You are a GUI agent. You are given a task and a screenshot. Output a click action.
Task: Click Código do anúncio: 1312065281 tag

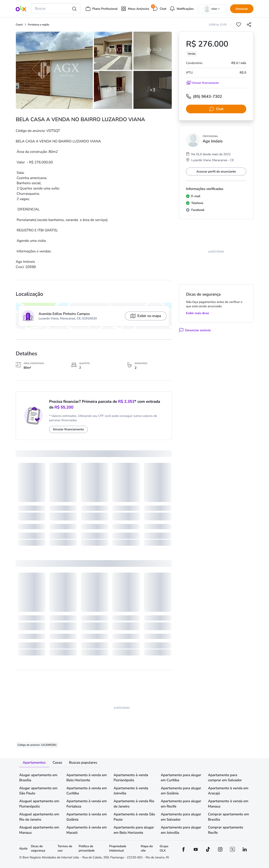(x=37, y=745)
